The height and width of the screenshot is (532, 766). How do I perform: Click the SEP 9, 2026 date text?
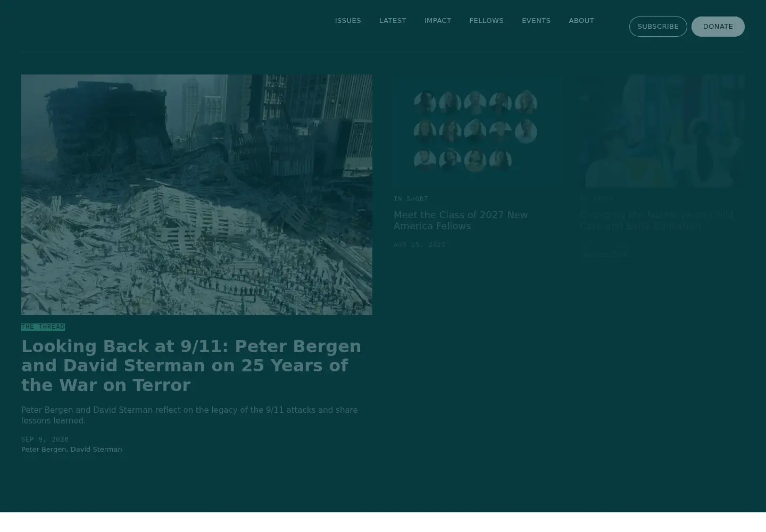[x=45, y=439]
